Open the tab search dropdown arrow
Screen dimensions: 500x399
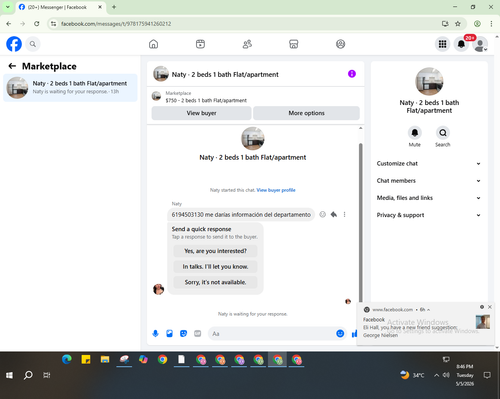(x=7, y=7)
